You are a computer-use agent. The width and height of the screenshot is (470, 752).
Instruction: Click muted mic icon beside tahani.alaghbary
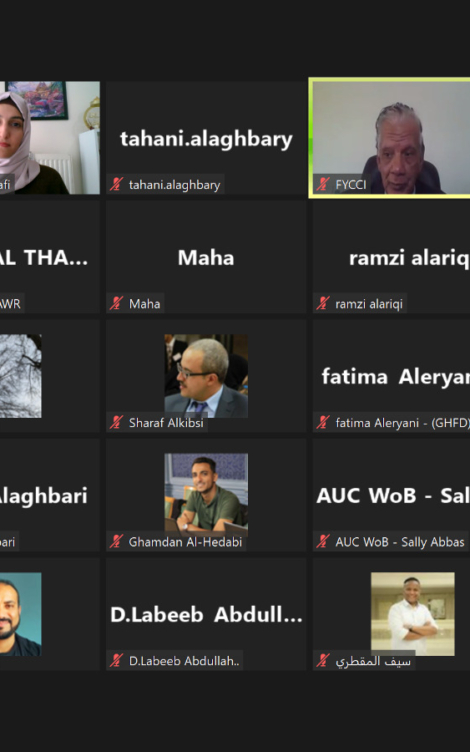pyautogui.click(x=116, y=184)
